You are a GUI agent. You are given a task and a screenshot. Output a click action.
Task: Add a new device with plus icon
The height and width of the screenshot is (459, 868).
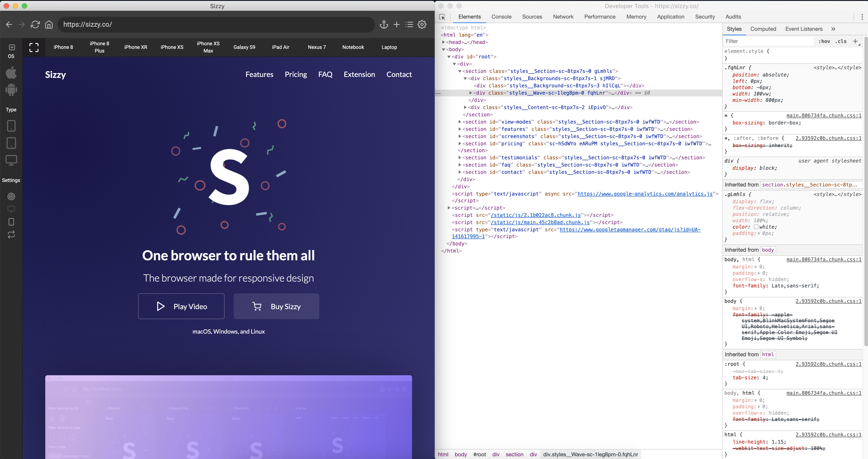[x=397, y=25]
